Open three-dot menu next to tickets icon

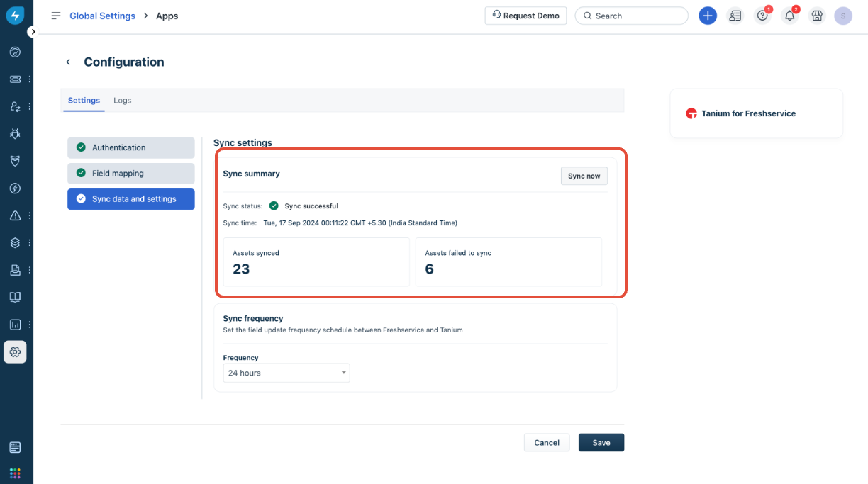[x=29, y=79]
